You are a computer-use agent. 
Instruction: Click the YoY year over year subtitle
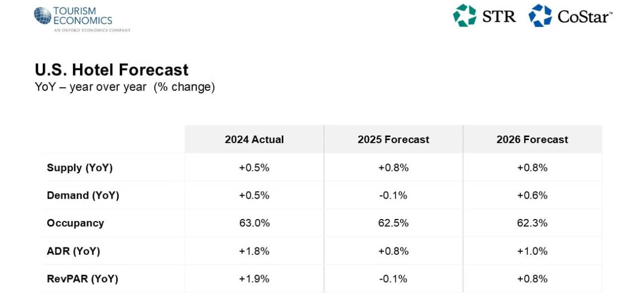(125, 87)
